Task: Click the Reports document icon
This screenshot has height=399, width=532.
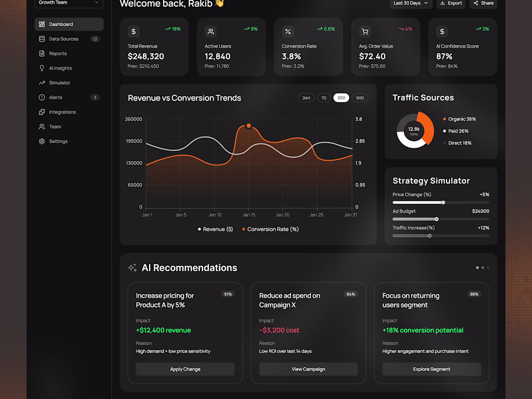Action: pyautogui.click(x=42, y=53)
